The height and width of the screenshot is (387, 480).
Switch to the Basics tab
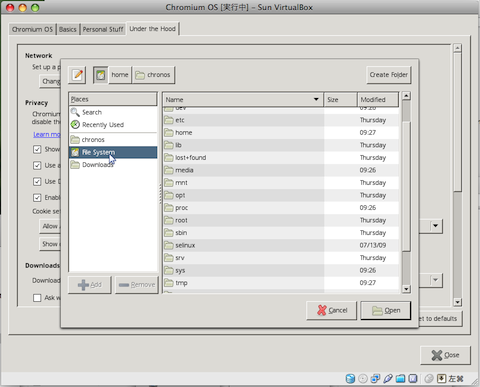[x=68, y=29]
